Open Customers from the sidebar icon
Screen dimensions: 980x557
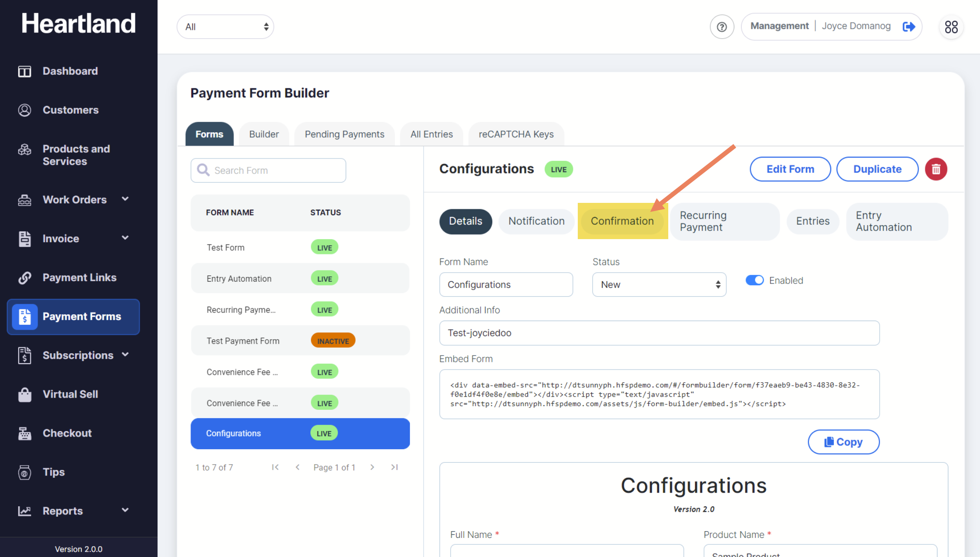point(24,110)
